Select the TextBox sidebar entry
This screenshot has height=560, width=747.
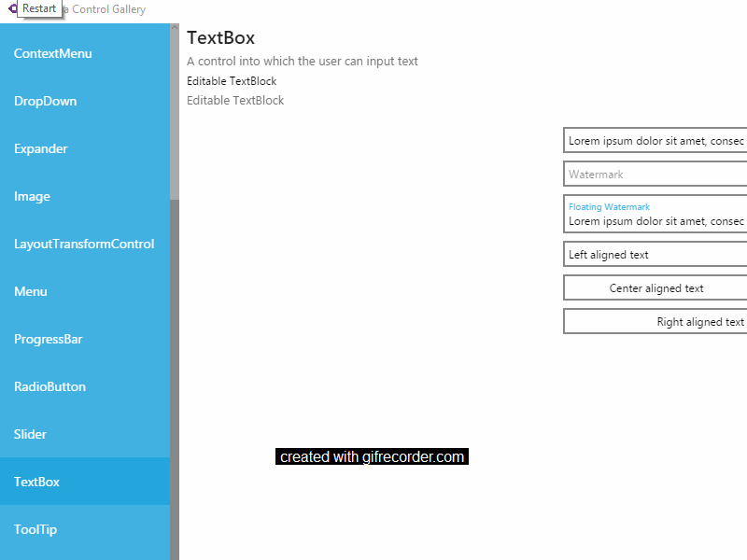[x=36, y=482]
